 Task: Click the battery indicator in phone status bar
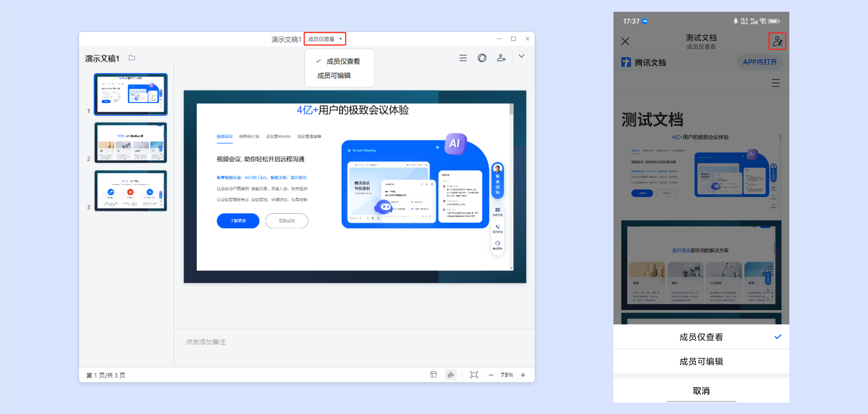click(x=774, y=21)
